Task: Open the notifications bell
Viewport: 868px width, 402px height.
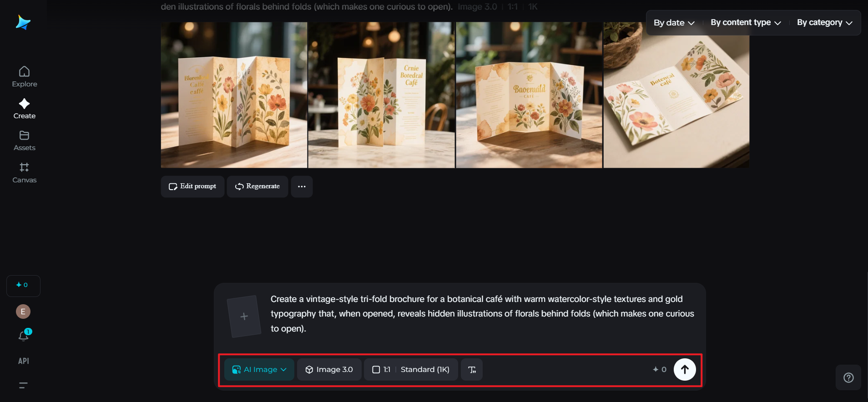Action: coord(24,336)
